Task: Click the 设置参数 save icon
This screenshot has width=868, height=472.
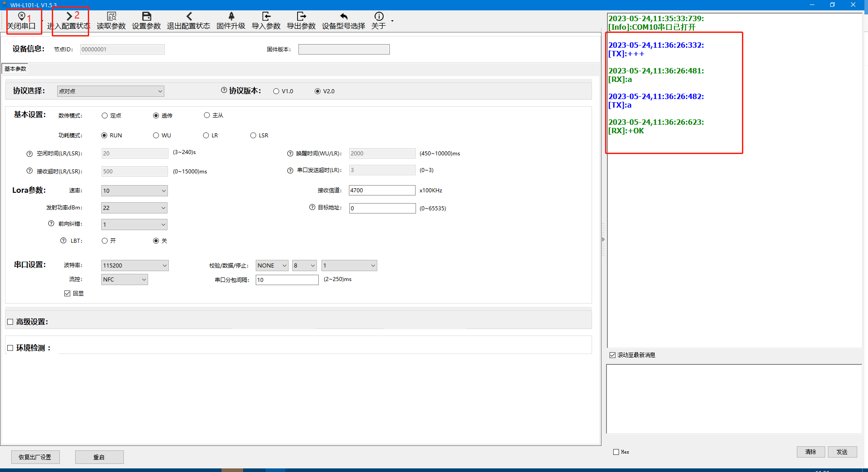Action: pyautogui.click(x=146, y=17)
